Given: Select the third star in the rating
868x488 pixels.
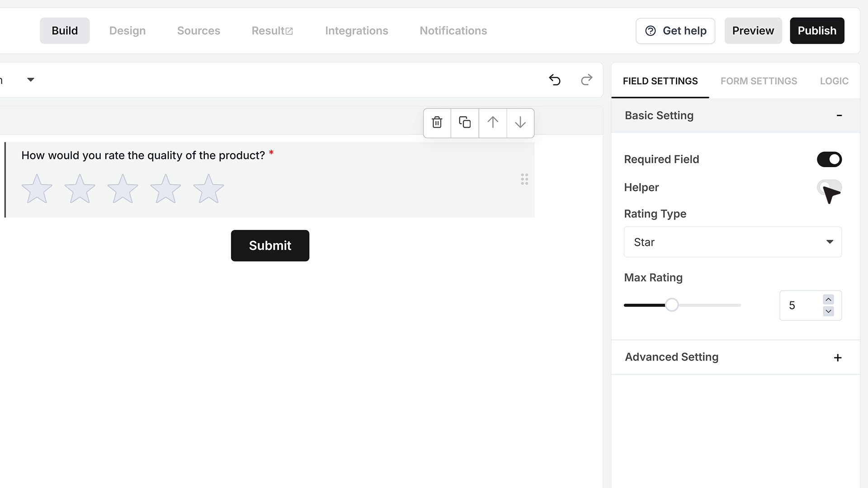Looking at the screenshot, I should tap(123, 189).
